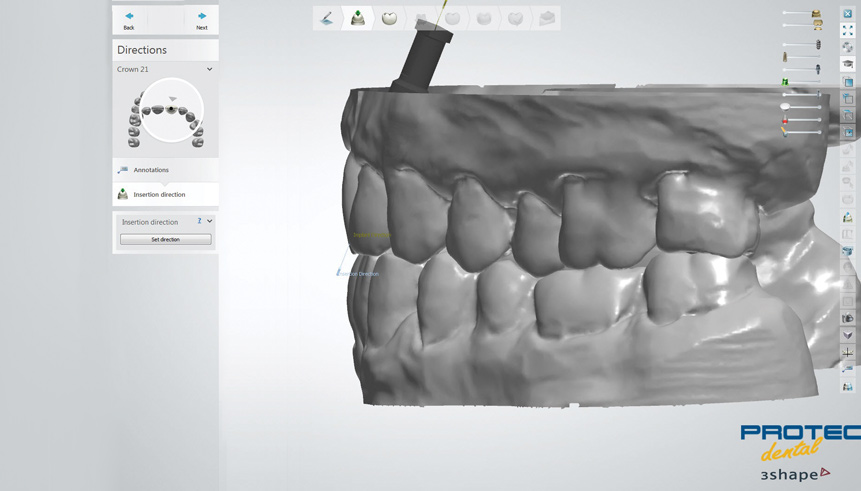The image size is (861, 491).
Task: Expand the Crown 21 dropdown
Action: pos(209,69)
